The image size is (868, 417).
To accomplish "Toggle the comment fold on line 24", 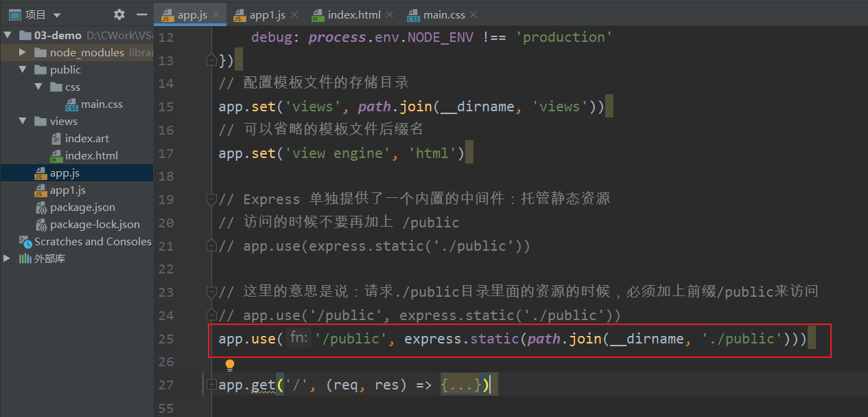I will tap(211, 315).
